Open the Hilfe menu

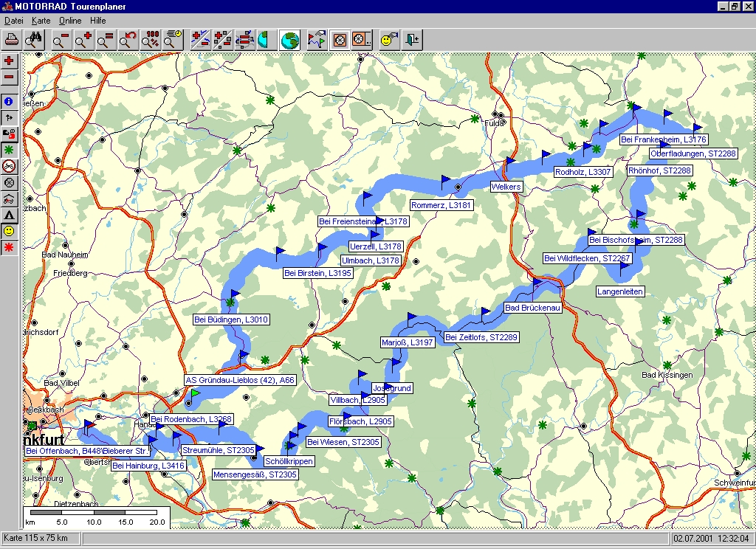(98, 21)
